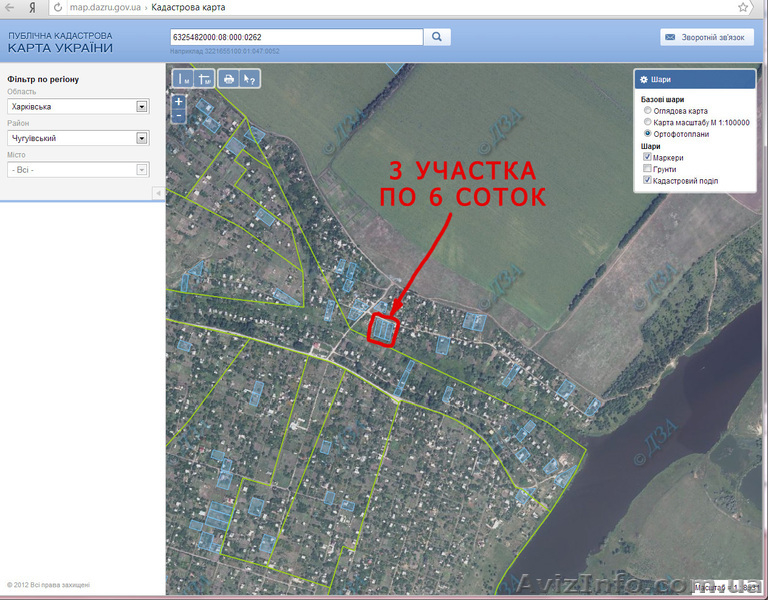The image size is (768, 600).
Task: Select the Оглядова карта base layer
Action: 648,110
